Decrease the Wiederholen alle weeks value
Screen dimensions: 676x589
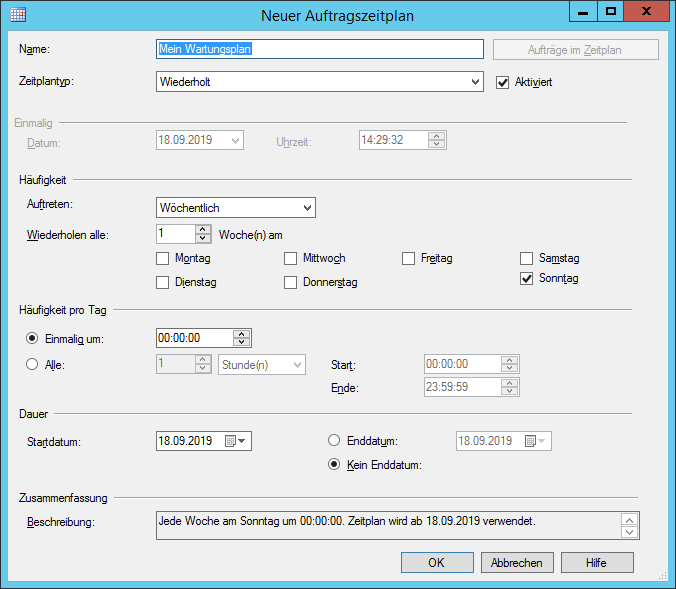(x=203, y=238)
